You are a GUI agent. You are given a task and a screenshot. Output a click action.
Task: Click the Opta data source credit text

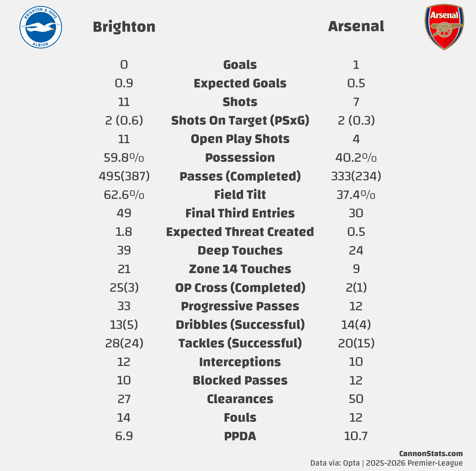point(386,463)
